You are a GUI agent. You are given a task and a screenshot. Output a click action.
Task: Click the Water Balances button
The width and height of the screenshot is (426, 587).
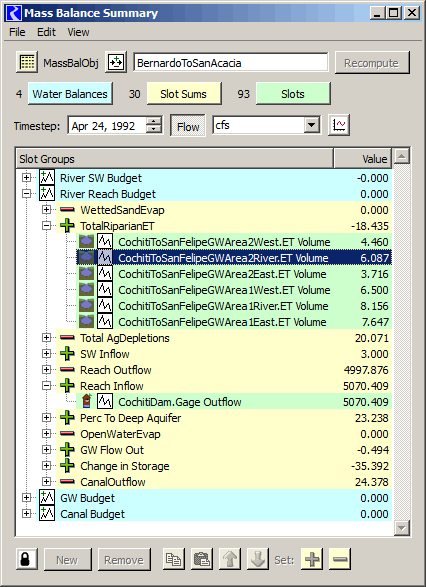(x=70, y=94)
